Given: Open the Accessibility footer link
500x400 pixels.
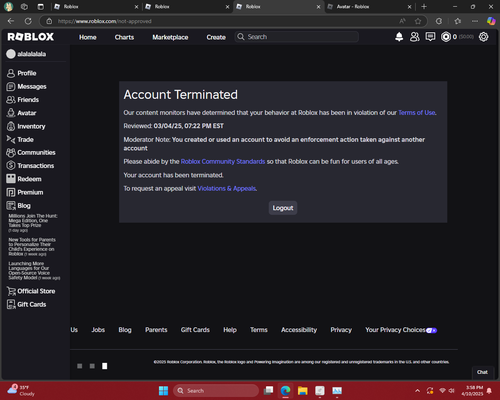Looking at the screenshot, I should tap(299, 330).
